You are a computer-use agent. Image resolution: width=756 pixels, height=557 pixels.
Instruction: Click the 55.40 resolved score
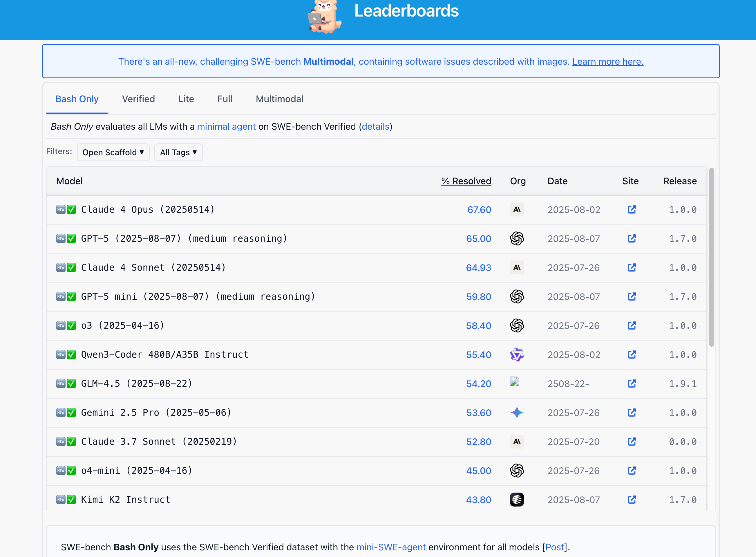[x=478, y=355]
